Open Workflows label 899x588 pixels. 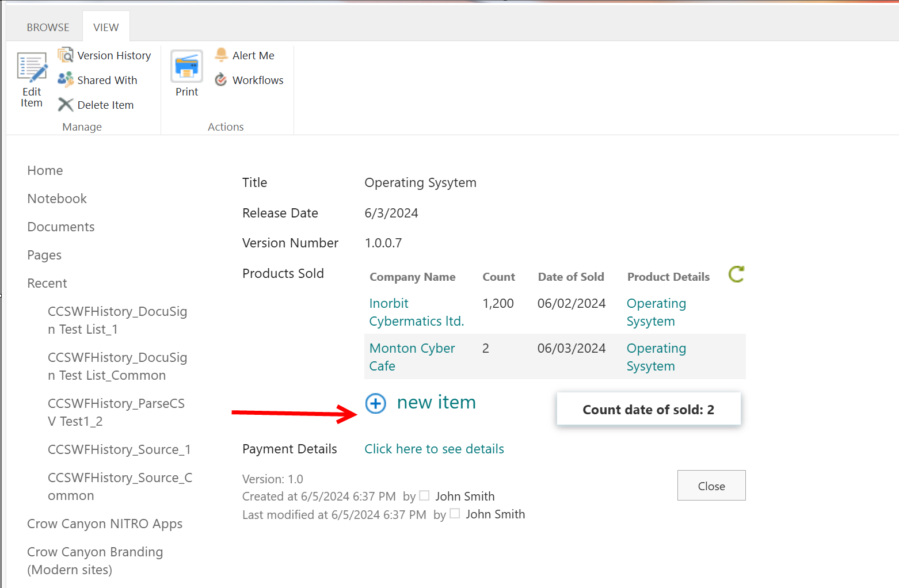click(258, 80)
